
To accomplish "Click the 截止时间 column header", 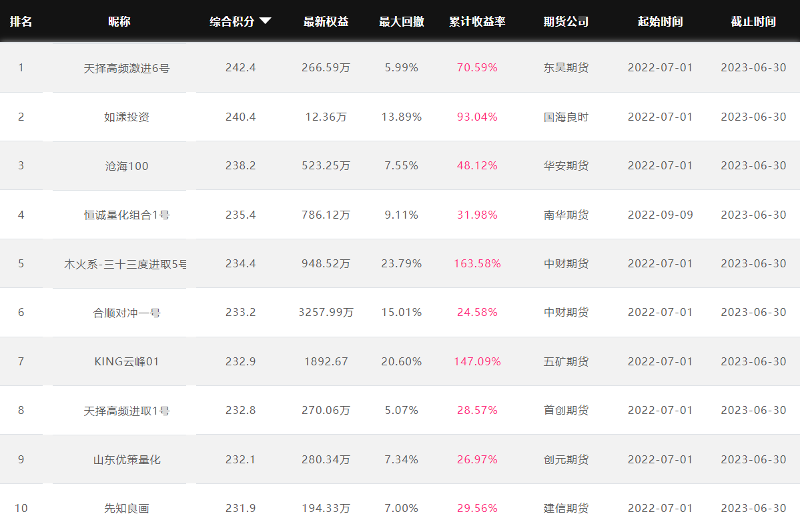I will coord(753,21).
